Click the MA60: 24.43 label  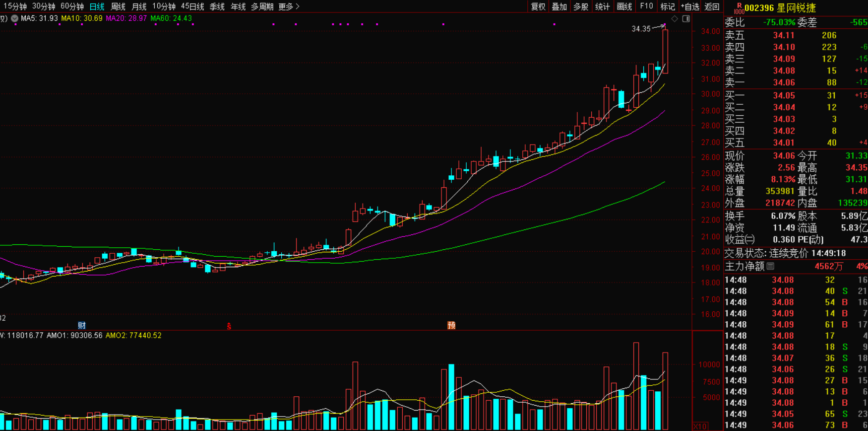[171, 18]
